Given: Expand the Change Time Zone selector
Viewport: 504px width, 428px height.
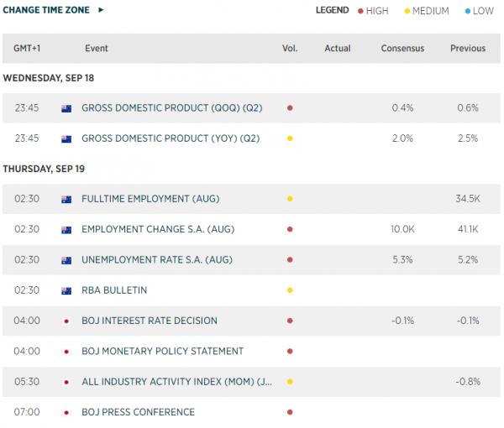Looking at the screenshot, I should 54,10.
